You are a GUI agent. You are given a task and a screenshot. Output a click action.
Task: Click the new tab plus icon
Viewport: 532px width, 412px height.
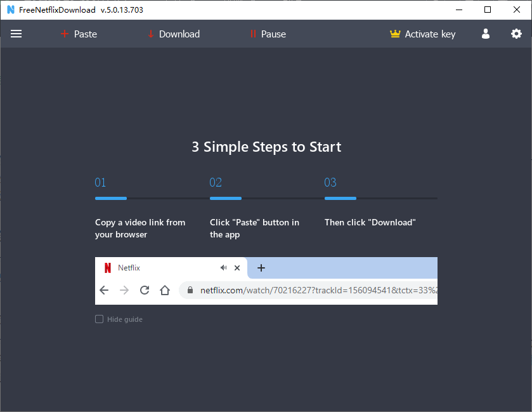point(261,268)
